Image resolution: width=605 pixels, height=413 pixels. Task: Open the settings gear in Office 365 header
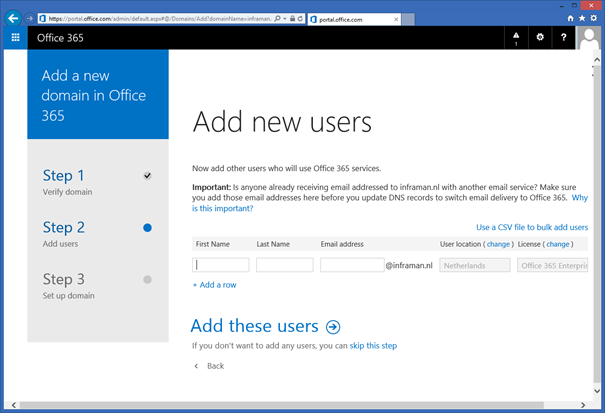540,37
